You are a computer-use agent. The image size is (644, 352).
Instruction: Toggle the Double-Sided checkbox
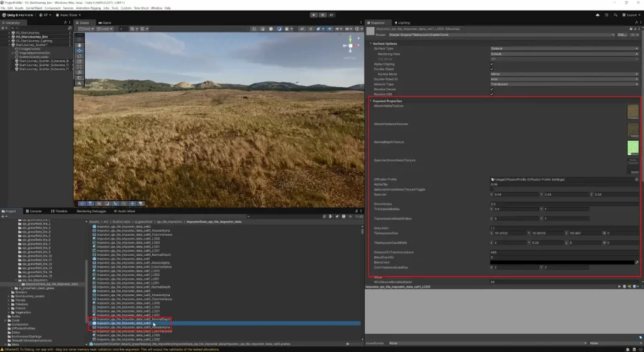tap(492, 69)
